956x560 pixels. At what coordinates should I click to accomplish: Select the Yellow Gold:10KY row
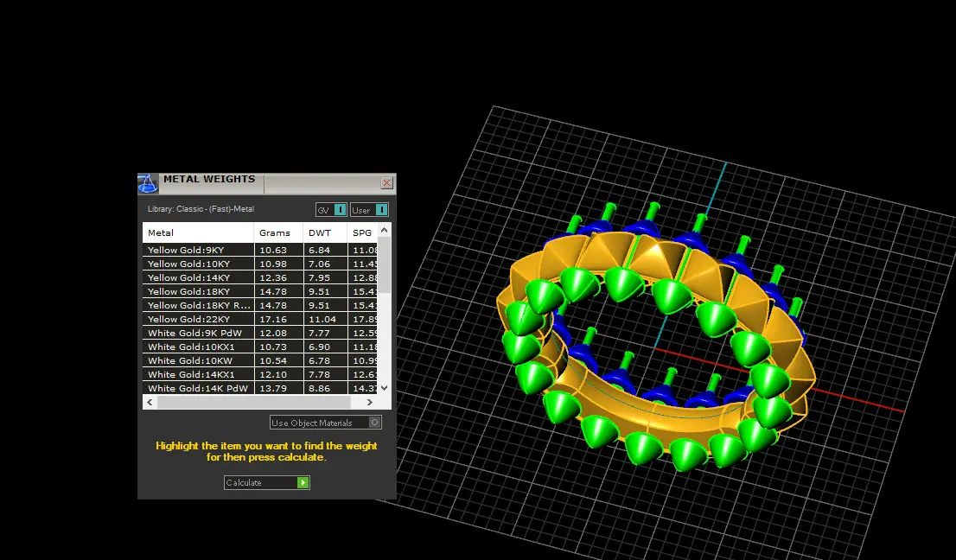click(259, 264)
